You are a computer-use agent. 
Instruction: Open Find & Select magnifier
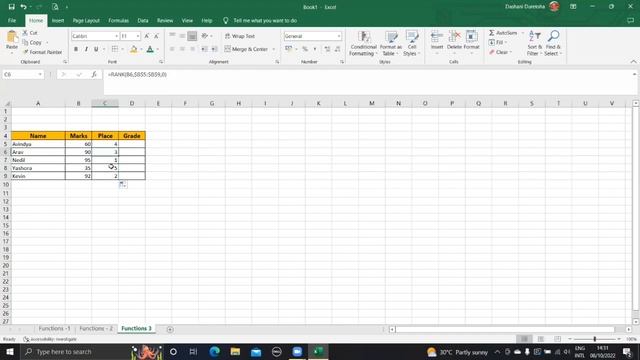pos(553,43)
